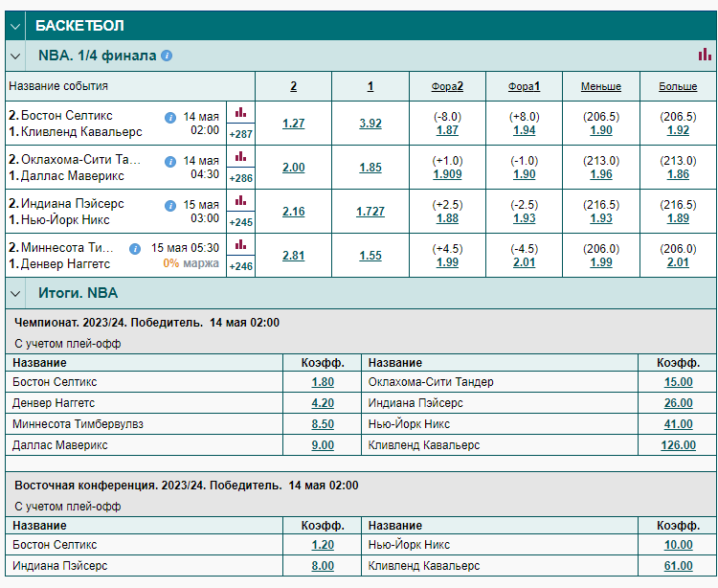
Task: Sort by Фора2 column header
Action: coord(447,86)
